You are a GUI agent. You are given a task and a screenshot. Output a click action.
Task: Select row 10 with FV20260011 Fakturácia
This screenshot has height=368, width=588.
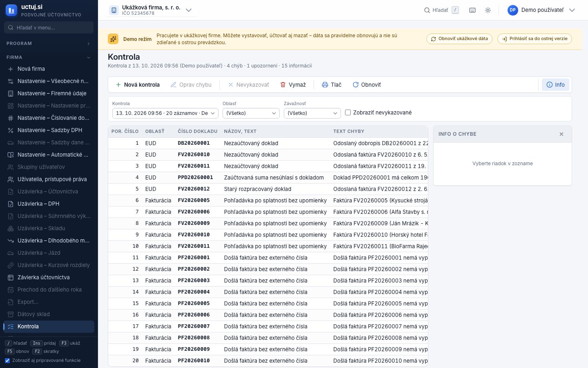tap(268, 246)
